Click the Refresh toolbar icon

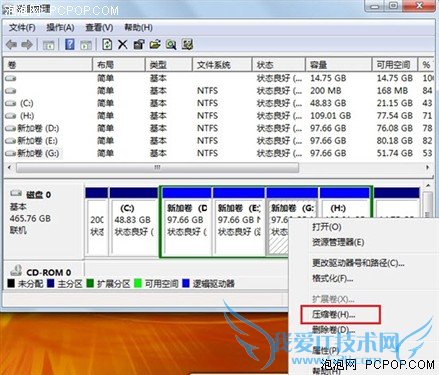pos(107,44)
